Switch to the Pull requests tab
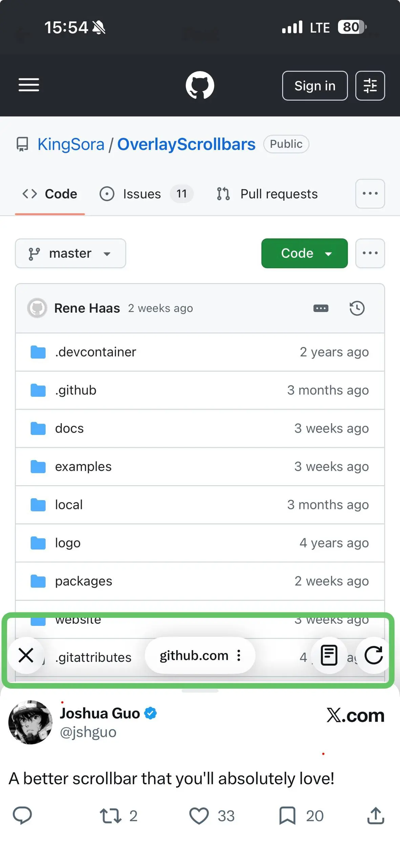This screenshot has width=400, height=868. (x=267, y=194)
